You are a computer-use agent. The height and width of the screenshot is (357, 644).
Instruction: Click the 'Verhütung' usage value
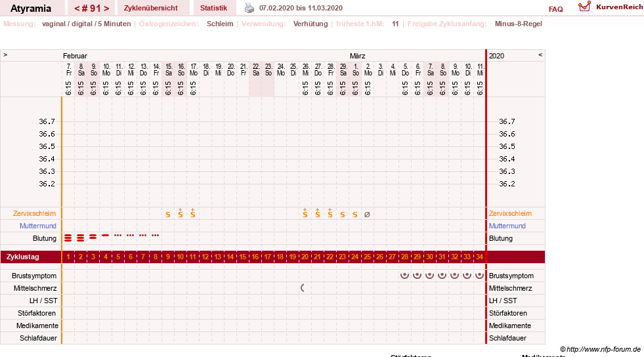(x=311, y=24)
